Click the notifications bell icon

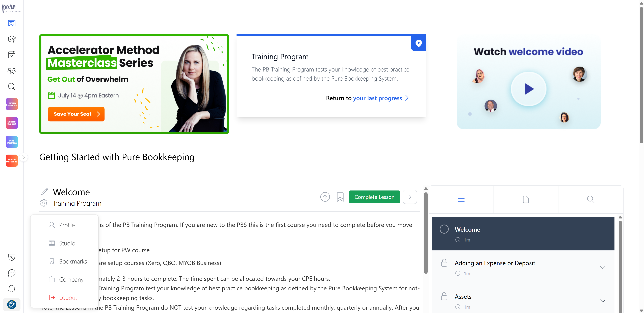pyautogui.click(x=12, y=288)
